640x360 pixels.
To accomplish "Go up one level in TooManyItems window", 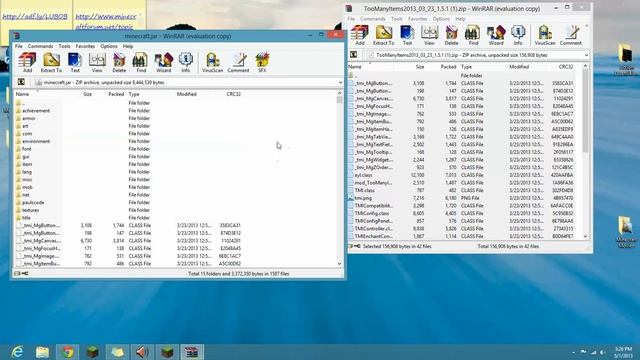I will click(x=353, y=55).
